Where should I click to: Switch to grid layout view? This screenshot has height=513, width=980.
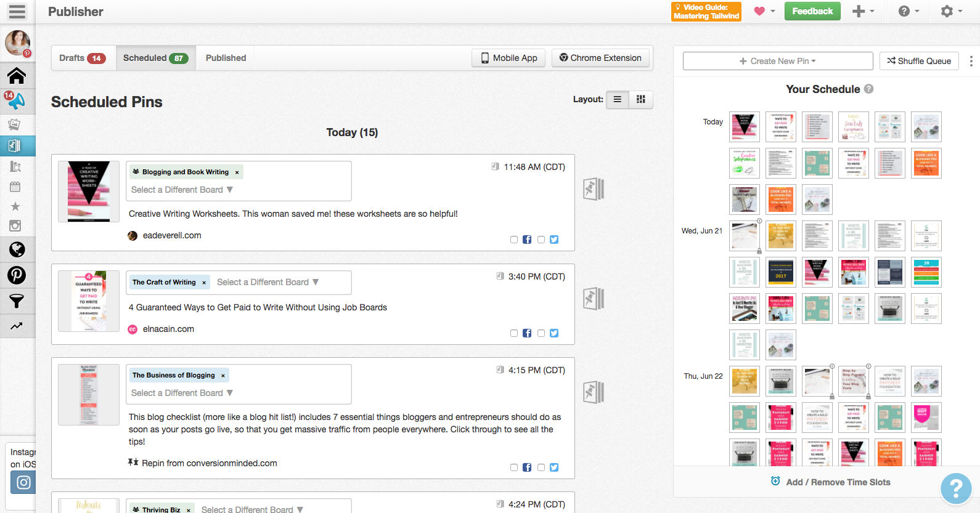pyautogui.click(x=641, y=99)
